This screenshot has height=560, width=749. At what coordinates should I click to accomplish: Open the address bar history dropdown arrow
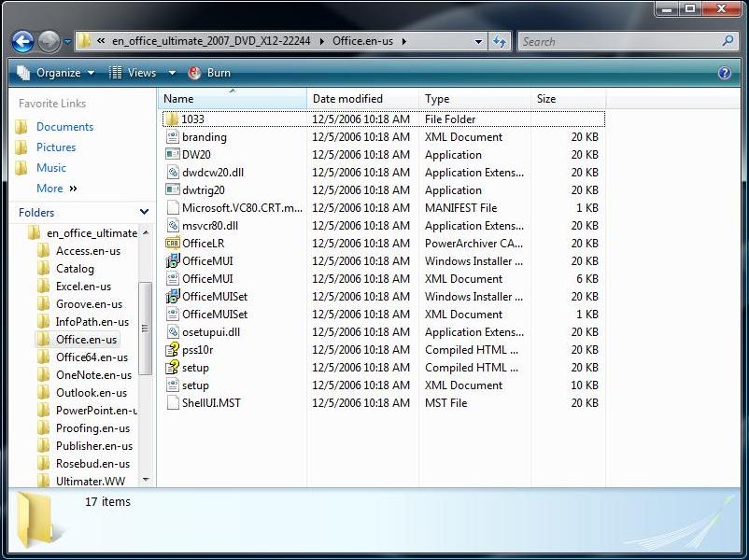(x=478, y=42)
